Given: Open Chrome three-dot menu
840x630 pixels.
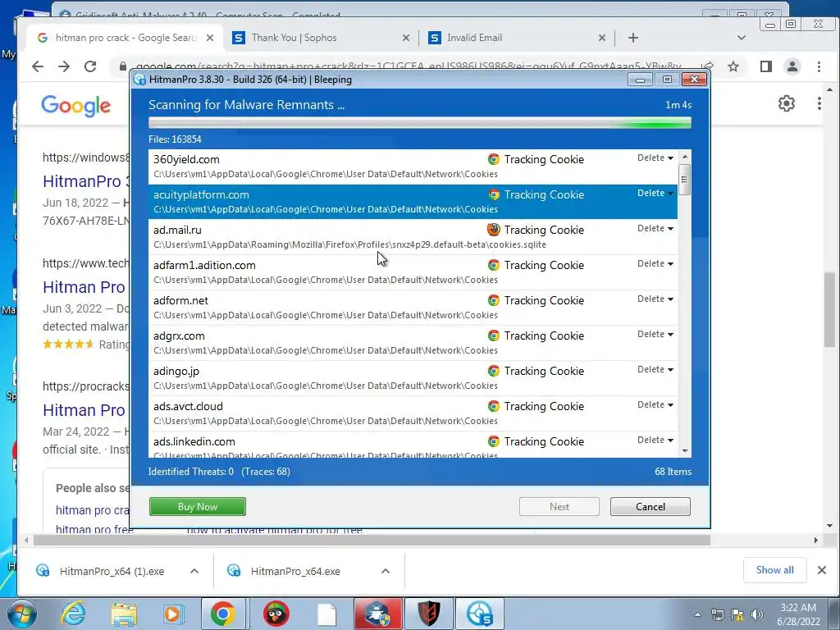Looking at the screenshot, I should [819, 66].
